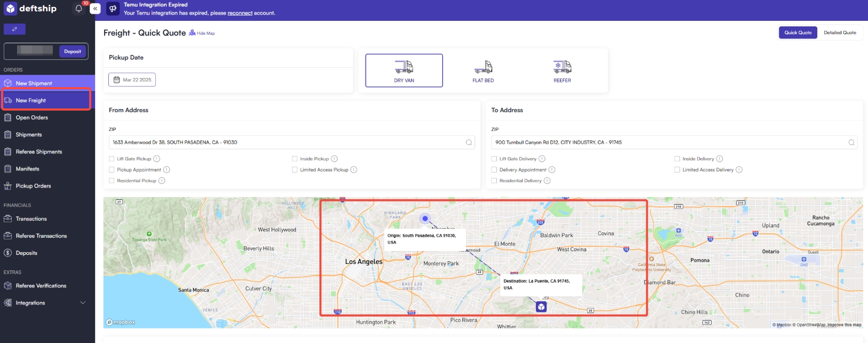Viewport: 868px width, 343px height.
Task: Click the mapbox logo on the map
Action: click(x=121, y=322)
